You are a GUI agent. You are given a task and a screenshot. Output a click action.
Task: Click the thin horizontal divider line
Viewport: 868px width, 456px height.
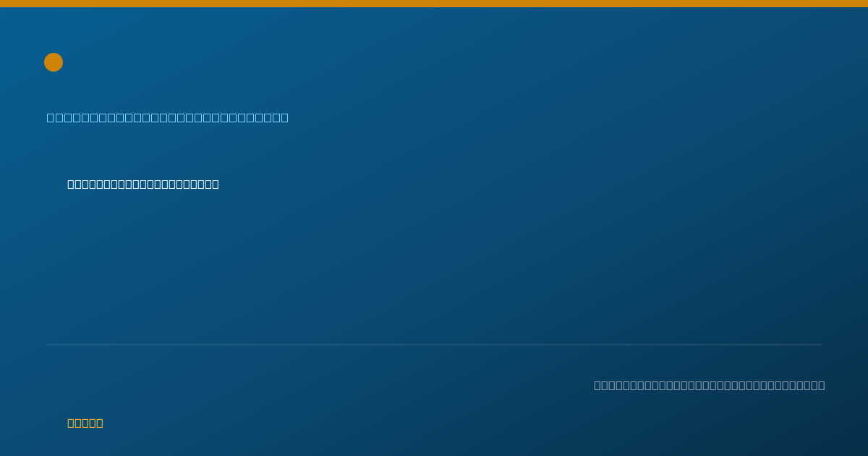(x=434, y=345)
